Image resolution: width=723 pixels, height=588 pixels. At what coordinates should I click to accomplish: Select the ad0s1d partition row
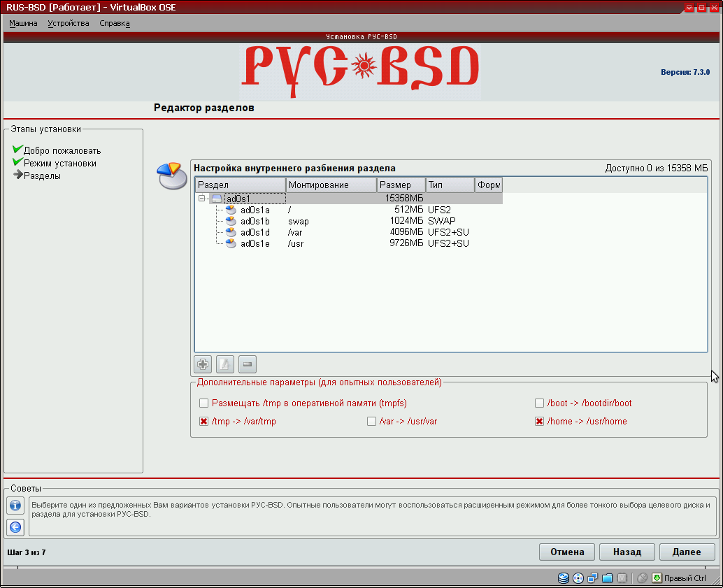click(x=349, y=232)
